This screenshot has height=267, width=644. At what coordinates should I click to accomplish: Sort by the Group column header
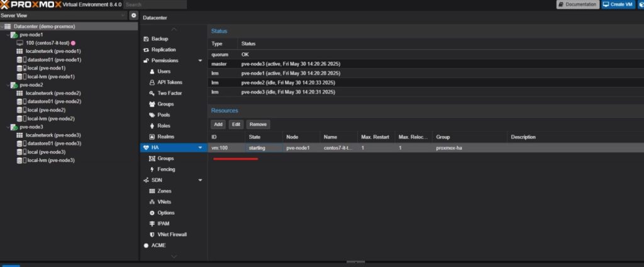(x=470, y=137)
